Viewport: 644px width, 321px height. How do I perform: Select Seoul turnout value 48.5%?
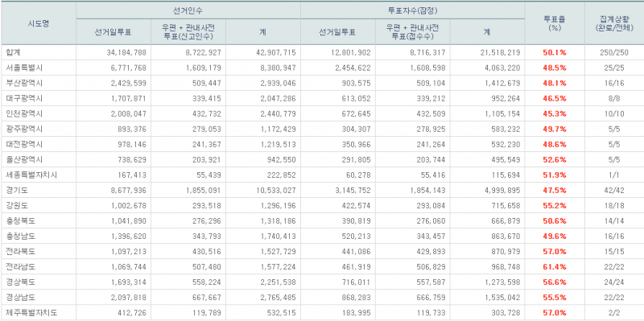click(x=555, y=68)
